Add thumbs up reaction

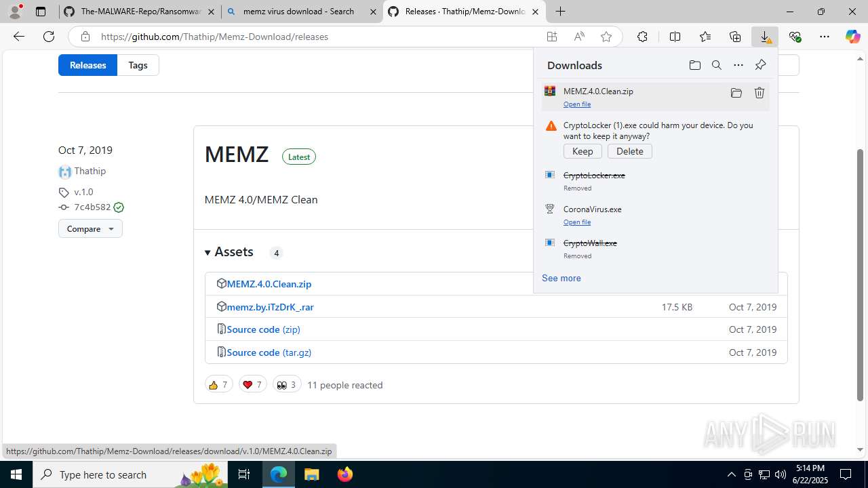tap(218, 384)
